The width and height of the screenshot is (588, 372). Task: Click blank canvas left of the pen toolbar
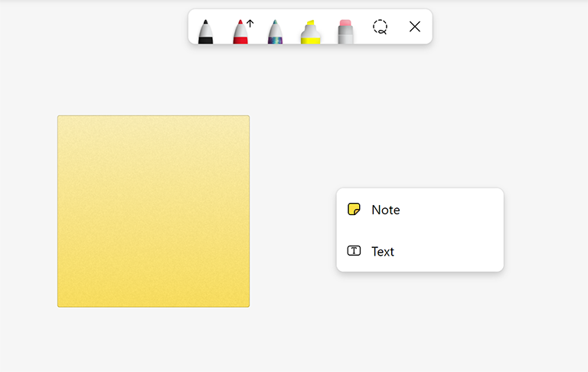coord(92,31)
